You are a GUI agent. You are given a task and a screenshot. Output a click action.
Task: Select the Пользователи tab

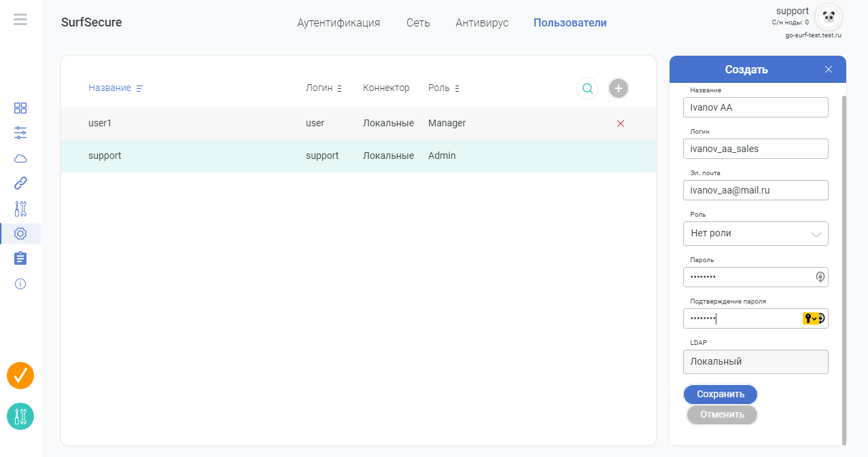[570, 22]
